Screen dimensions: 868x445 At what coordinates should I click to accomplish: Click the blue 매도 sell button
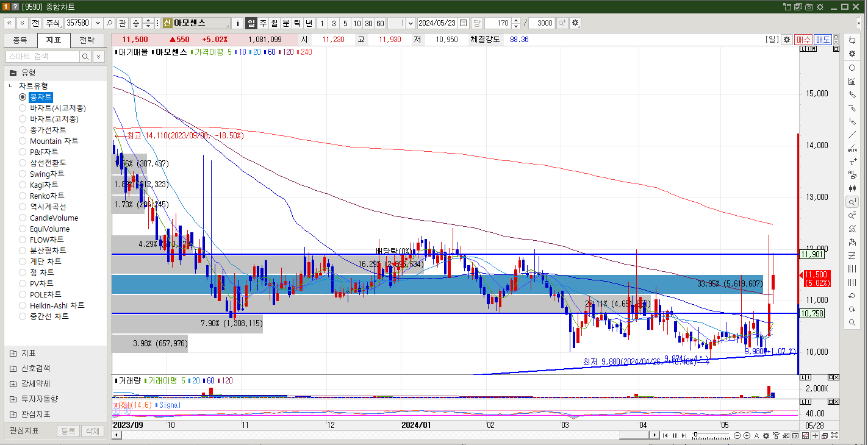pyautogui.click(x=823, y=39)
